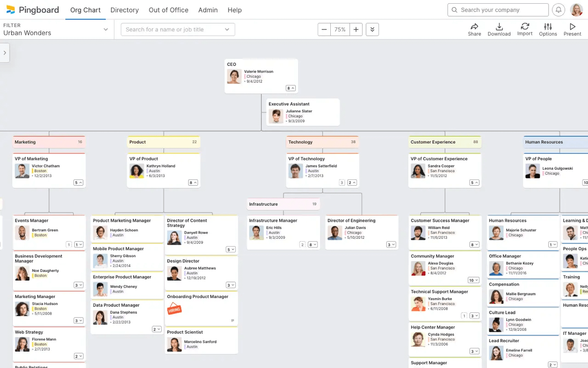The height and width of the screenshot is (368, 588).
Task: Click Kathryn Holland's photo
Action: point(137,171)
